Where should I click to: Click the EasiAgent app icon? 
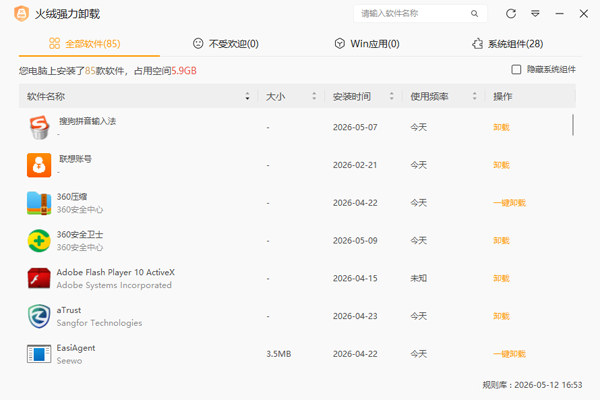click(x=39, y=354)
